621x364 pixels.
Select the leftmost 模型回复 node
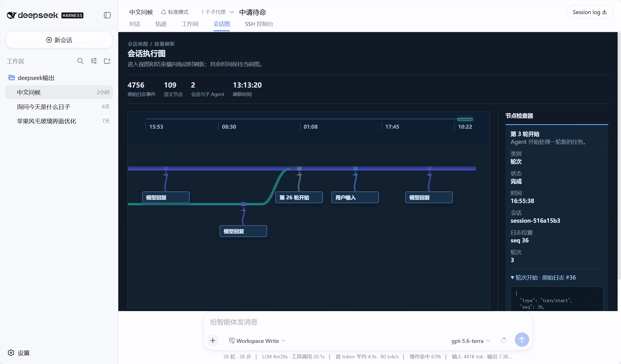click(166, 197)
